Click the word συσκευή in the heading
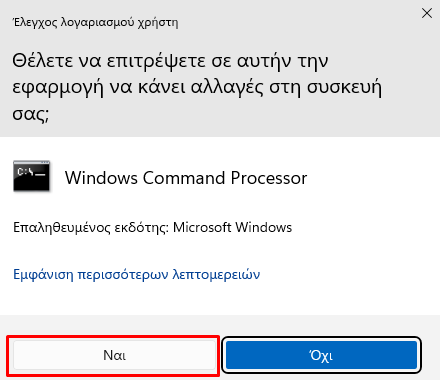 (x=344, y=87)
